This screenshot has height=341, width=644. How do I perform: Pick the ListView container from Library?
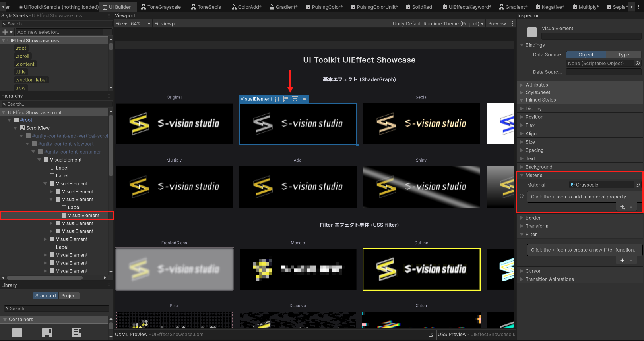(x=77, y=333)
